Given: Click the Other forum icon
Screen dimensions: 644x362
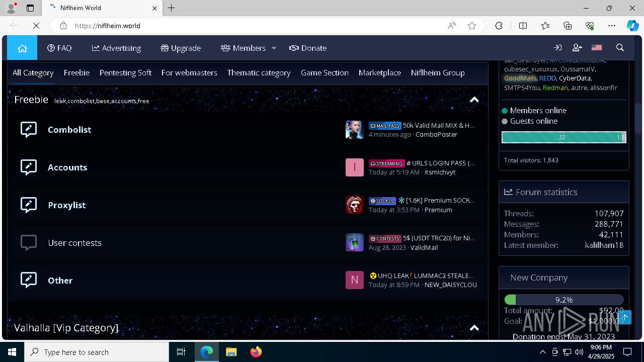Looking at the screenshot, I should click(x=29, y=281).
